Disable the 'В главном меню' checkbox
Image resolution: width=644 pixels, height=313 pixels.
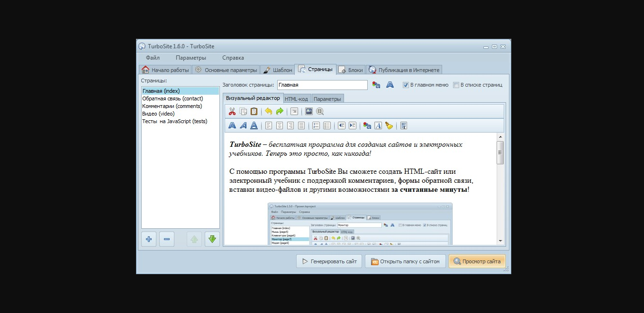(406, 85)
